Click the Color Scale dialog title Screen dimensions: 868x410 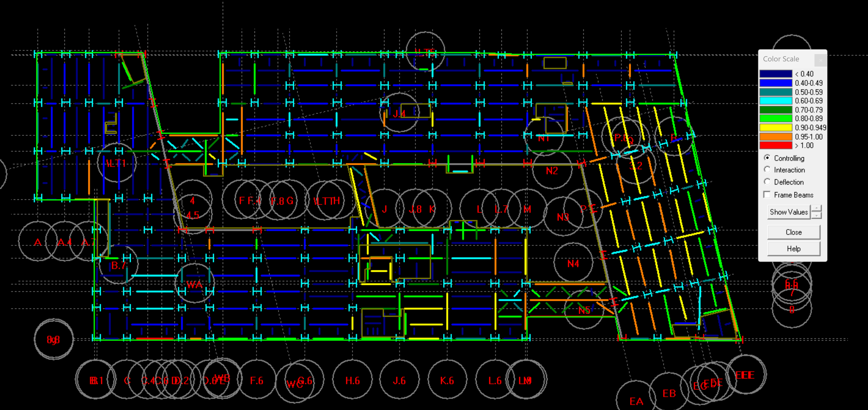[x=781, y=59]
